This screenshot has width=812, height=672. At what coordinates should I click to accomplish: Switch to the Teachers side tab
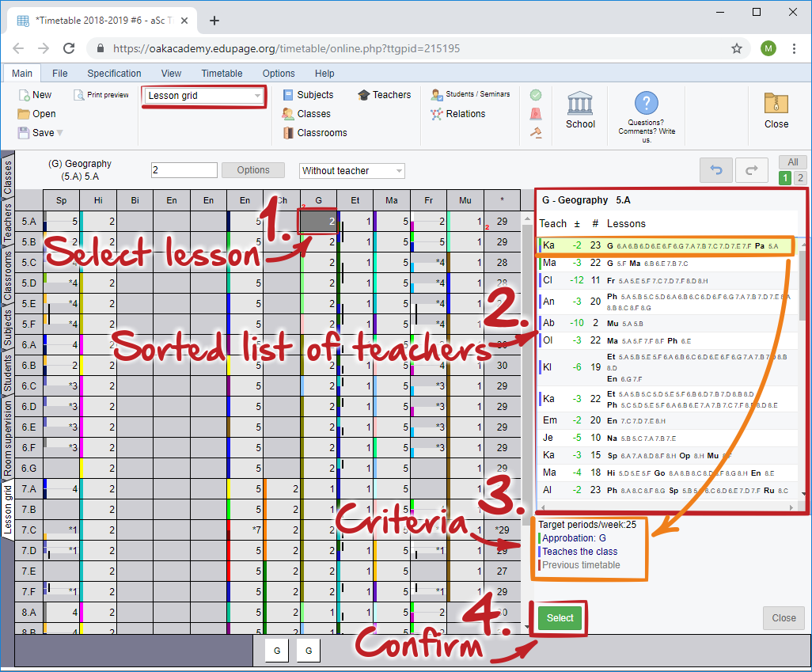[x=9, y=224]
